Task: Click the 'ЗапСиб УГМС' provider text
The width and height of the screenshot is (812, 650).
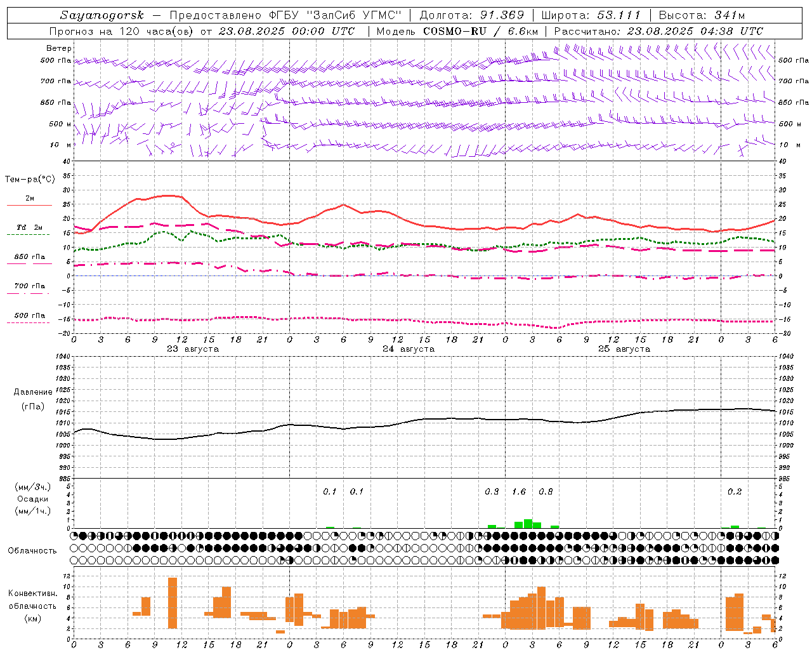Action: pos(355,15)
